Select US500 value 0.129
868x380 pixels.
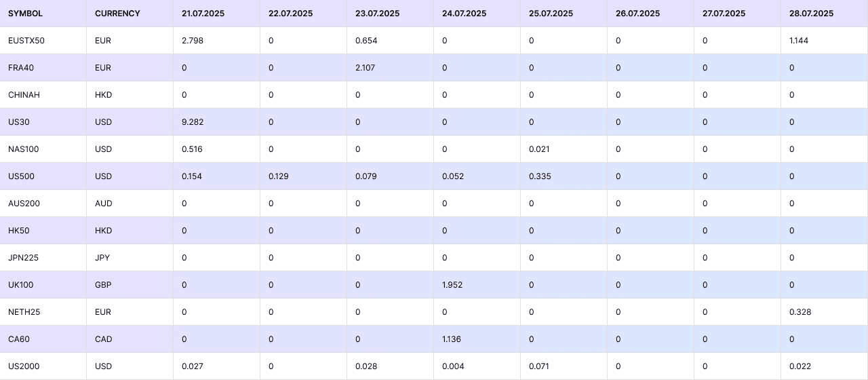coord(304,176)
